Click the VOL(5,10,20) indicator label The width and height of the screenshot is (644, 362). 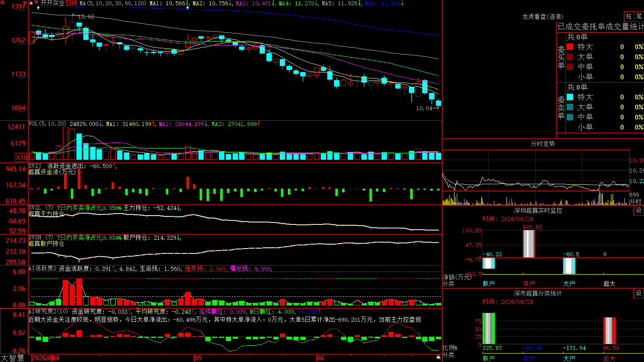point(47,124)
